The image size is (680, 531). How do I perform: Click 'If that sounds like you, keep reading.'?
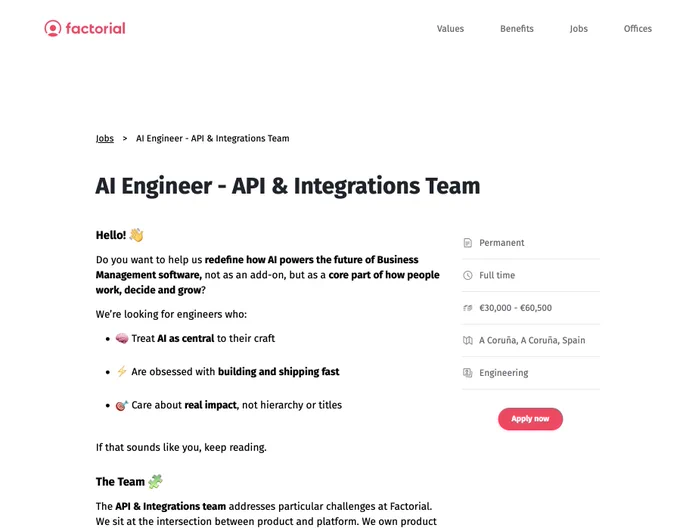click(181, 447)
